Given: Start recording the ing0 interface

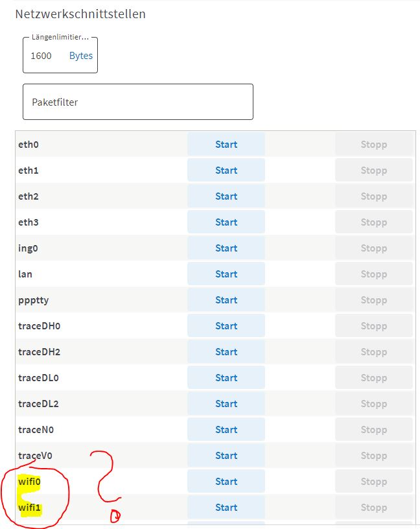Looking at the screenshot, I should [226, 248].
